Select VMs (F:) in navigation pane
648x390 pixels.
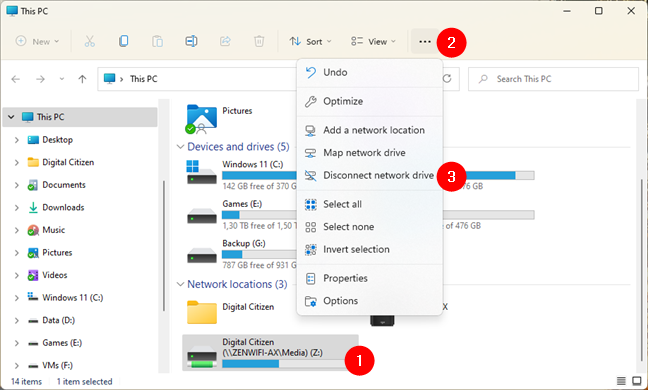click(x=57, y=365)
